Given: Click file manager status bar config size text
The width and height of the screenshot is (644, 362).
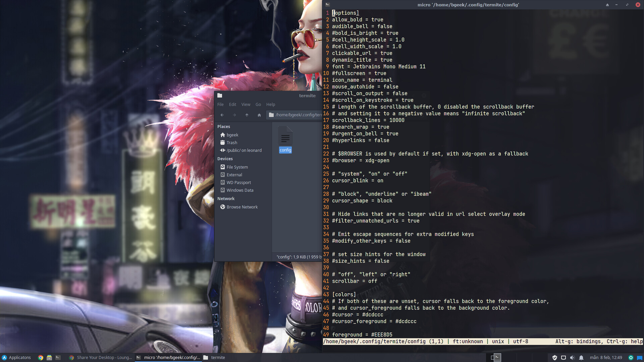Looking at the screenshot, I should [299, 257].
